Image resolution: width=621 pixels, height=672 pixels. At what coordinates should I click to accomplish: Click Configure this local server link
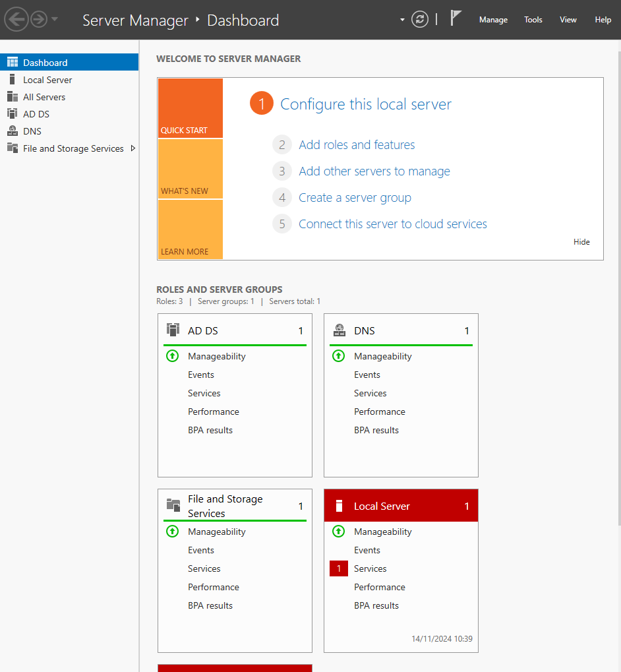tap(366, 104)
